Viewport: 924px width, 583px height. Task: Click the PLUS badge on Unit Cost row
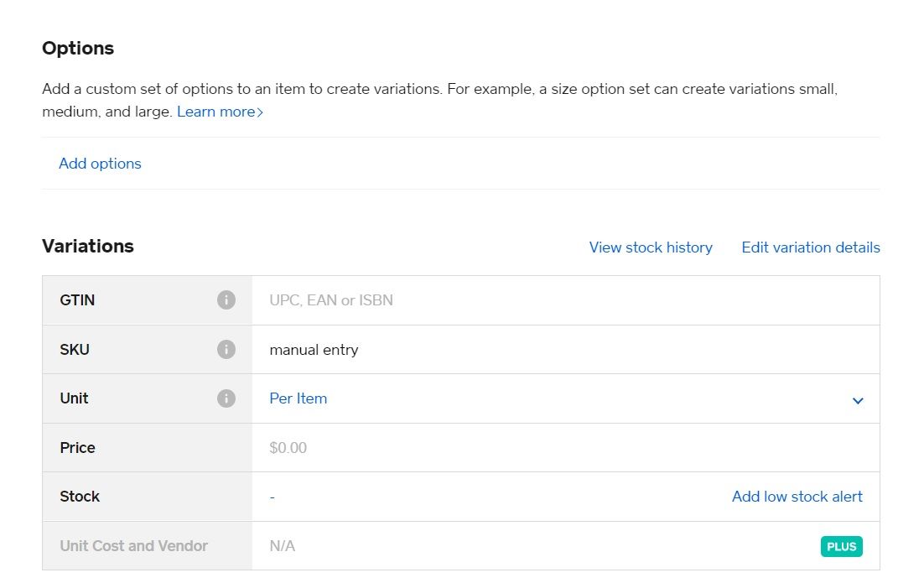(x=841, y=545)
